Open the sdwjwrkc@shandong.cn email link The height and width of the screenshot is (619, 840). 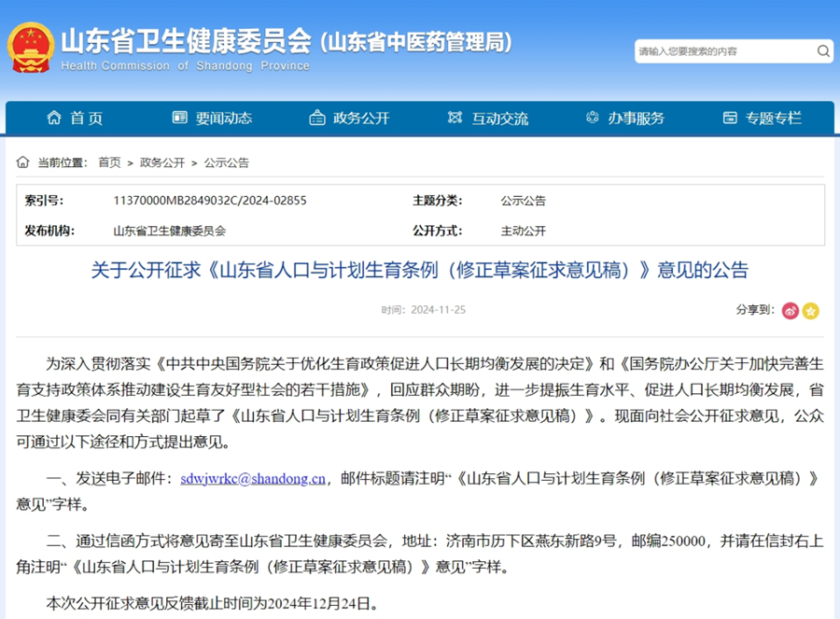tap(253, 479)
